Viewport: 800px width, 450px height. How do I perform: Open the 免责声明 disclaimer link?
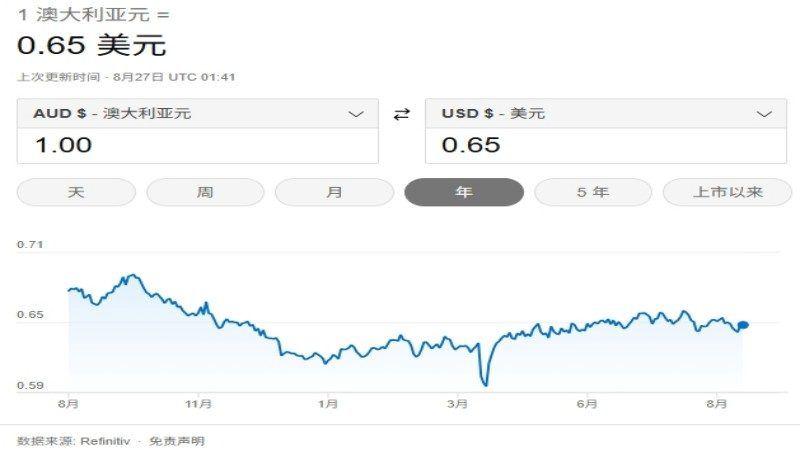(x=177, y=441)
